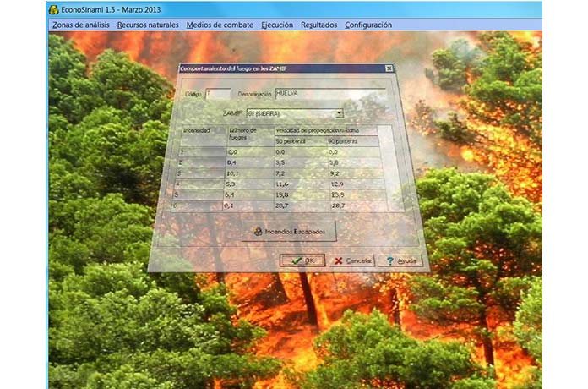This screenshot has height=389, width=588.
Task: Click the Código input field
Action: (217, 95)
